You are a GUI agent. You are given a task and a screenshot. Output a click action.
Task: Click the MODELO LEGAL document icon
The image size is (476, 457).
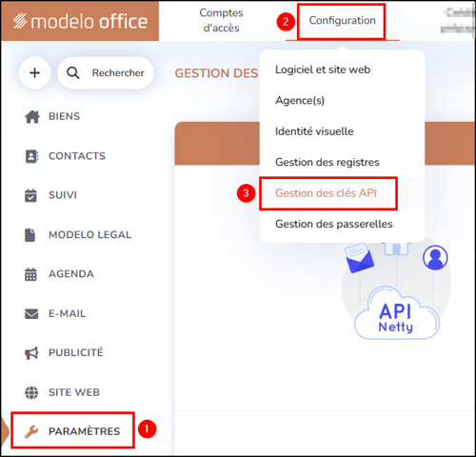pyautogui.click(x=30, y=235)
